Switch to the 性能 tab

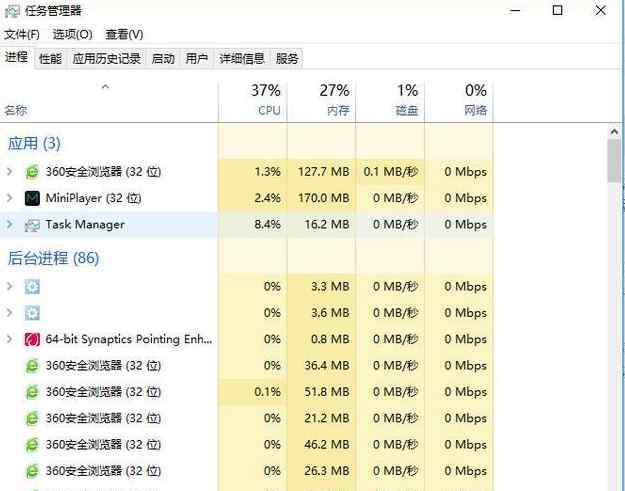[x=50, y=59]
